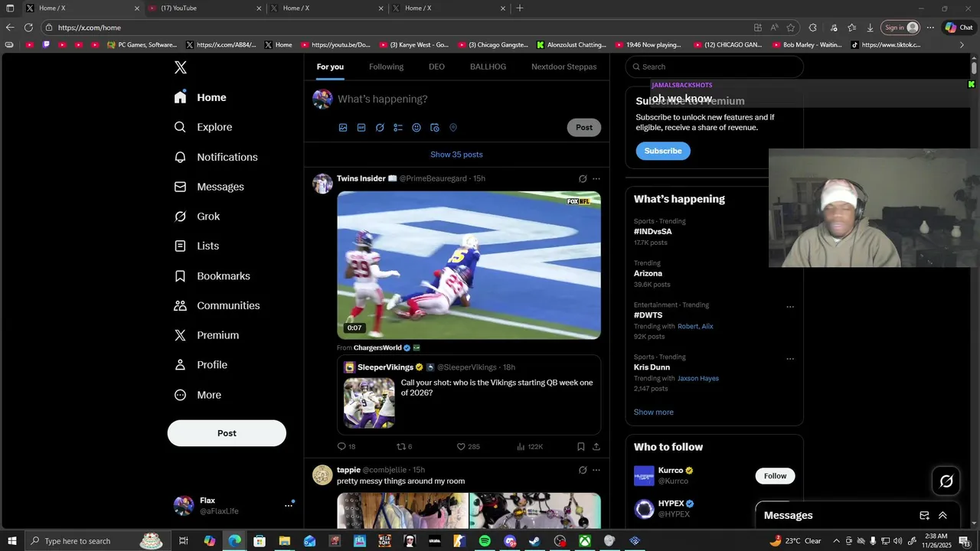Image resolution: width=980 pixels, height=551 pixels.
Task: Open a new browser tab
Action: (520, 8)
